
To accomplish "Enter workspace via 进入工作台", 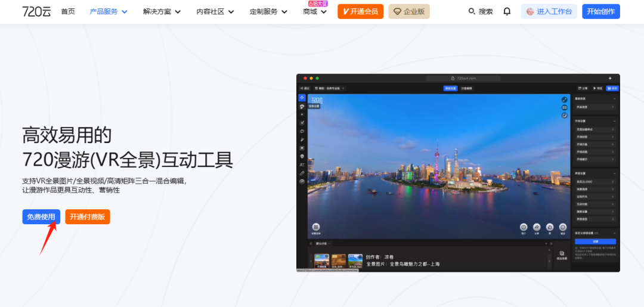I will click(x=549, y=11).
